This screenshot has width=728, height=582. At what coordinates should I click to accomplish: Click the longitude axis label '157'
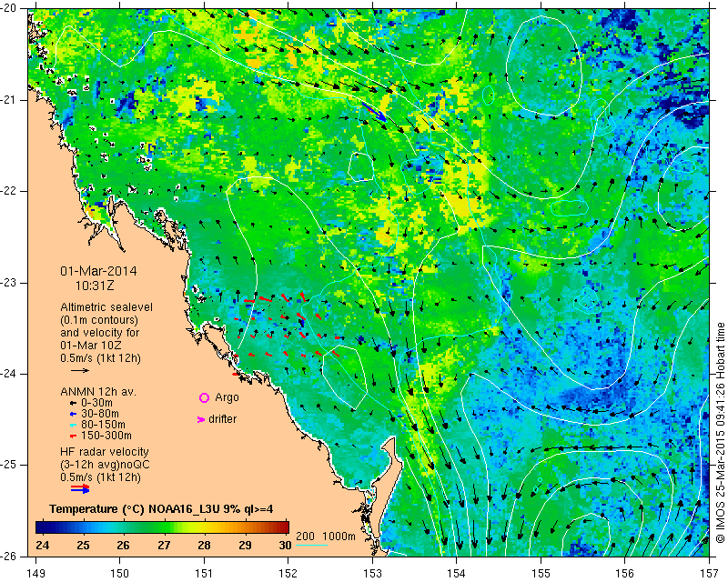pos(710,573)
